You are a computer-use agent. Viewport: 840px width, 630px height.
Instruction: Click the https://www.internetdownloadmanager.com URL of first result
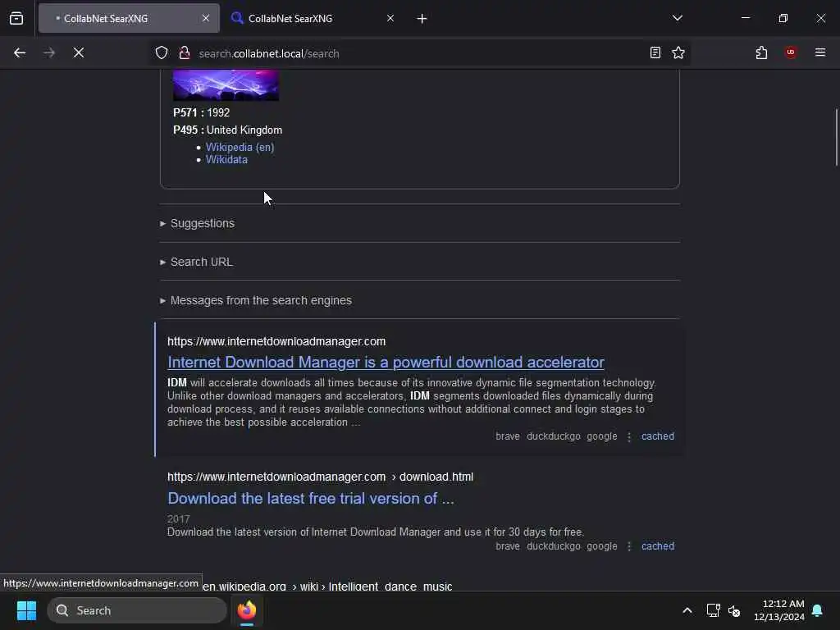tap(276, 342)
